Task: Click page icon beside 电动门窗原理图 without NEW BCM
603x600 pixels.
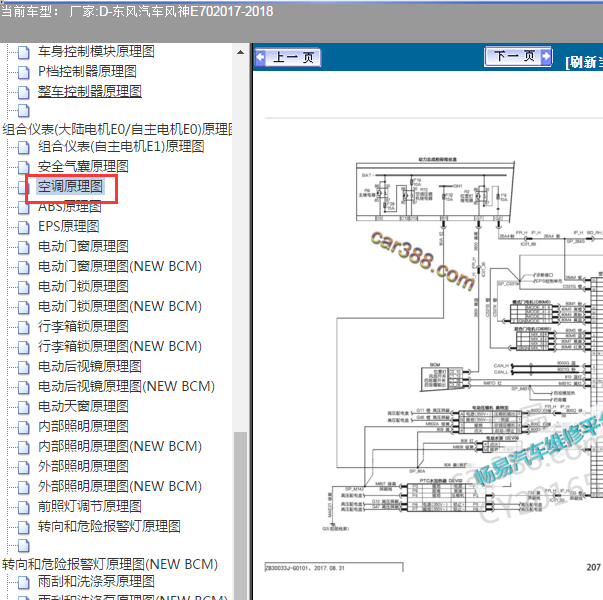Action: (23, 248)
